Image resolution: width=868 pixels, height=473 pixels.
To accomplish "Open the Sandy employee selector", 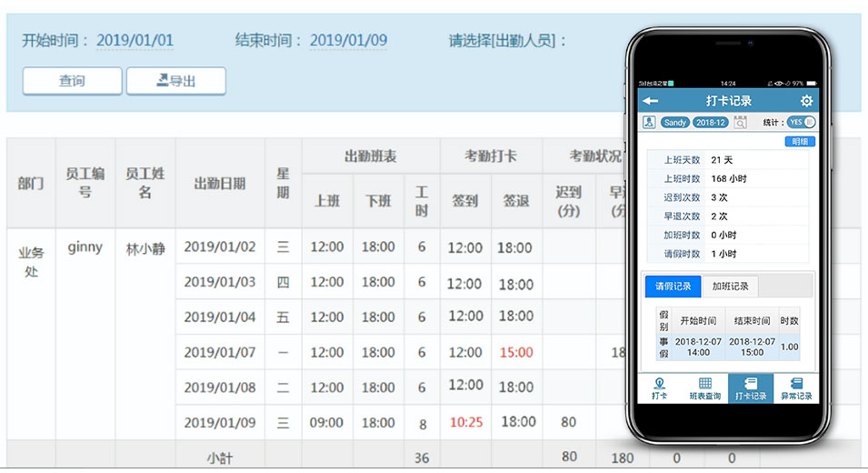I will tap(675, 122).
